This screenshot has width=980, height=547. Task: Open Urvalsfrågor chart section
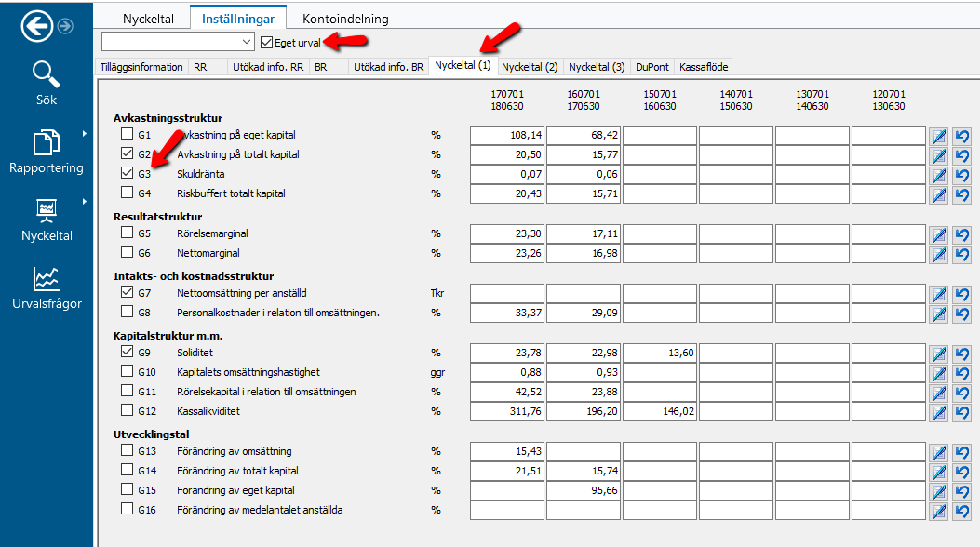tap(47, 287)
